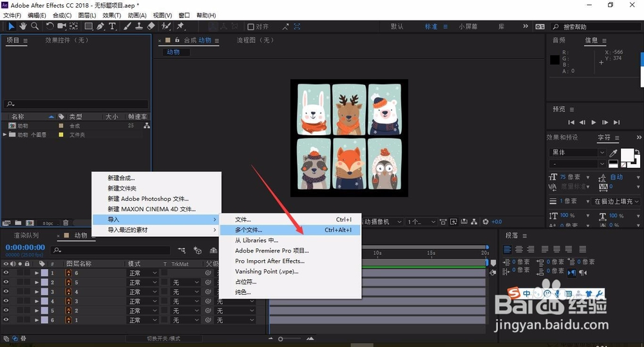The height and width of the screenshot is (347, 644).
Task: Toggle the Snapping 对齐 checkbox
Action: [251, 26]
